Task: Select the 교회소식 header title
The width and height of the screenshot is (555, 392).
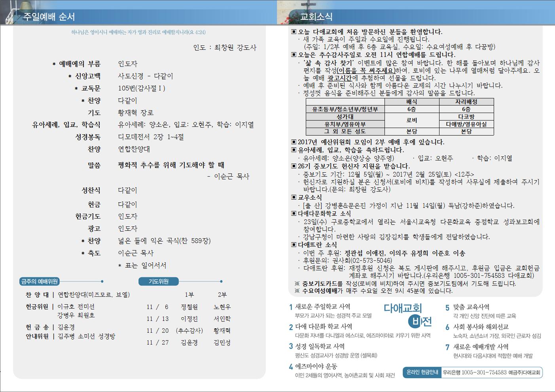Action: click(x=316, y=17)
